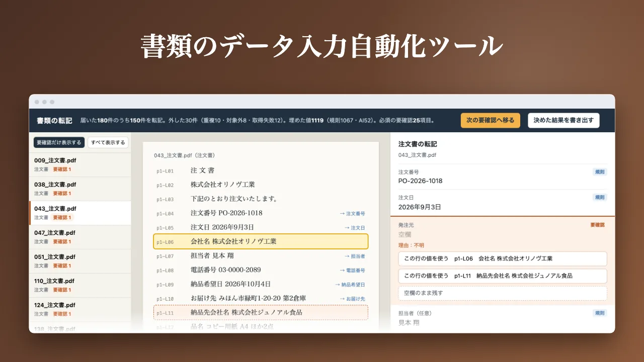Click the 次の要確認へ移る button
Image resolution: width=644 pixels, height=362 pixels.
(491, 121)
